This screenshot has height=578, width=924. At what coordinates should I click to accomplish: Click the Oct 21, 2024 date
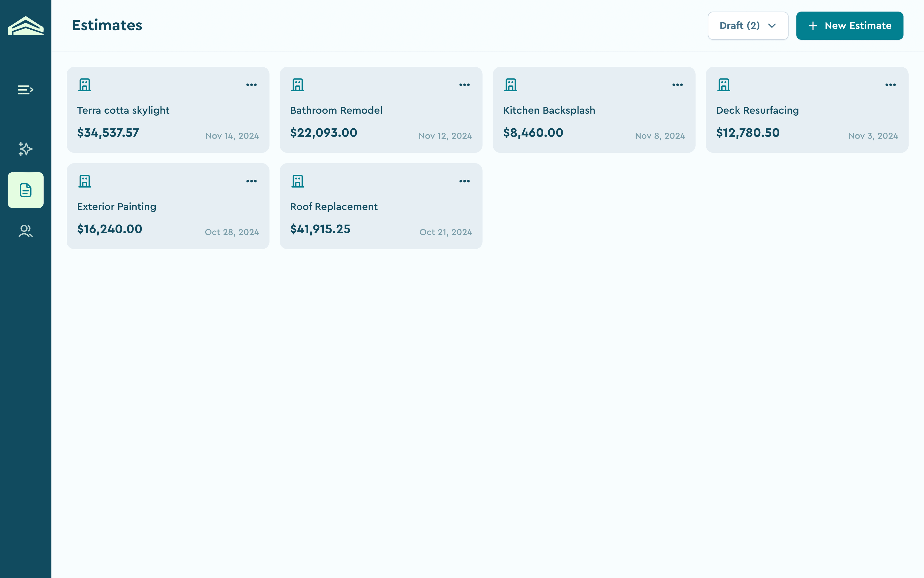point(446,232)
